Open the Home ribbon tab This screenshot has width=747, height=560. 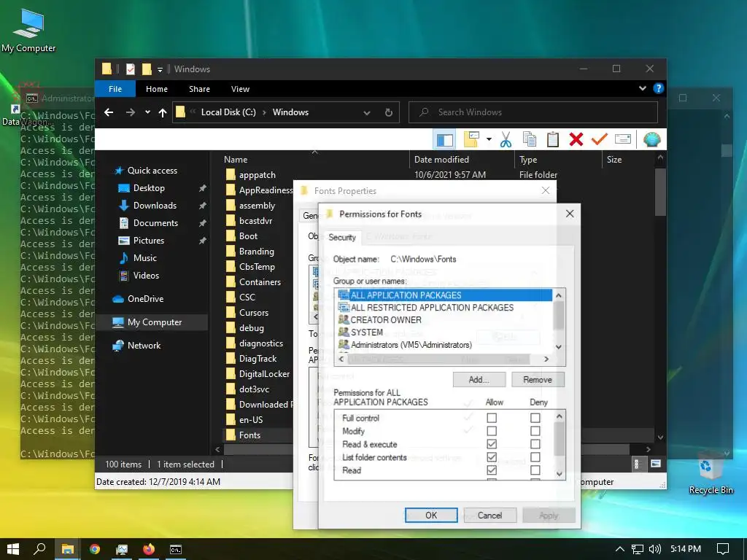pos(157,89)
